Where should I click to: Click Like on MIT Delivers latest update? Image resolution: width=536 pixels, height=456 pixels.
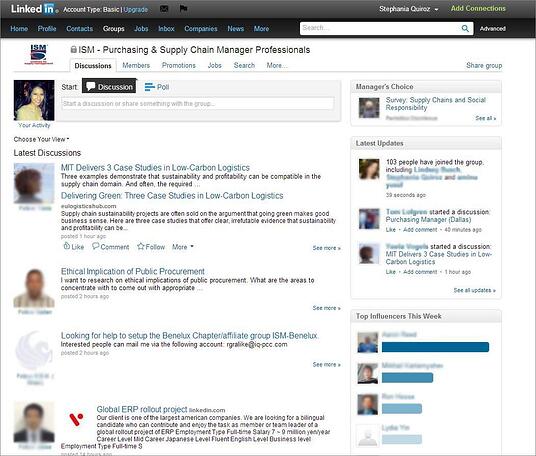click(391, 272)
